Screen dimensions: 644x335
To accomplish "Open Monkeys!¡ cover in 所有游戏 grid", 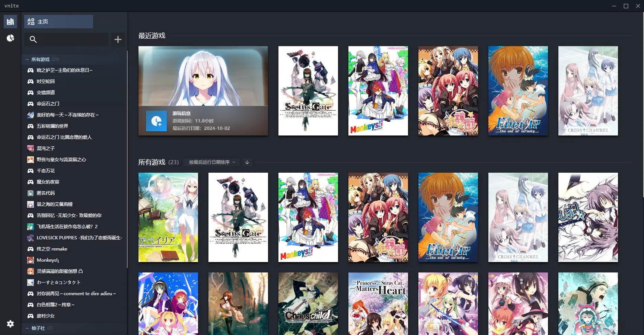I will 308,217.
